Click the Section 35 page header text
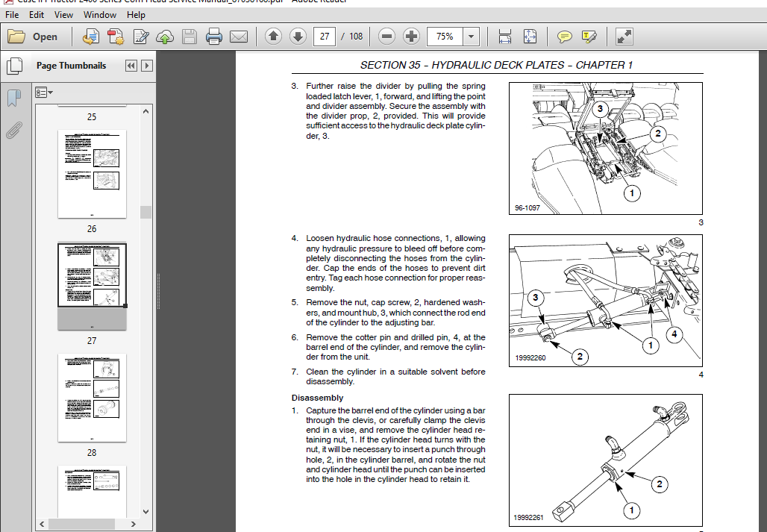767x532 pixels. click(496, 65)
